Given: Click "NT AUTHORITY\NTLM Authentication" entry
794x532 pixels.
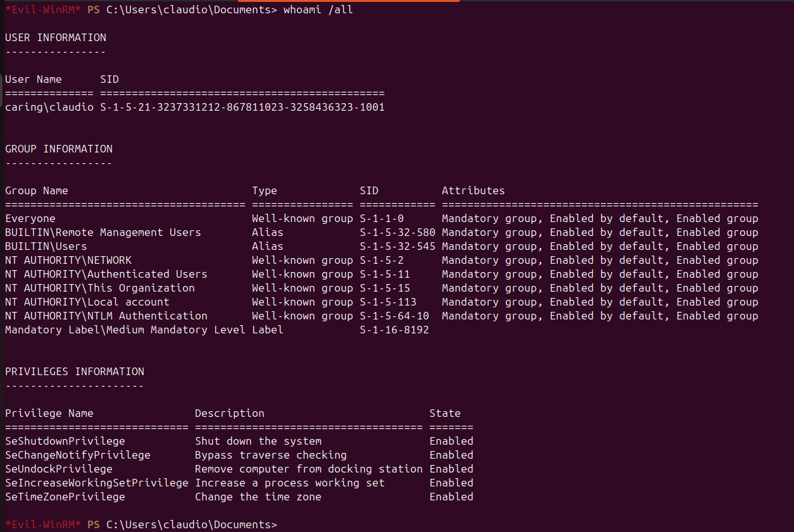Looking at the screenshot, I should click(x=106, y=316).
